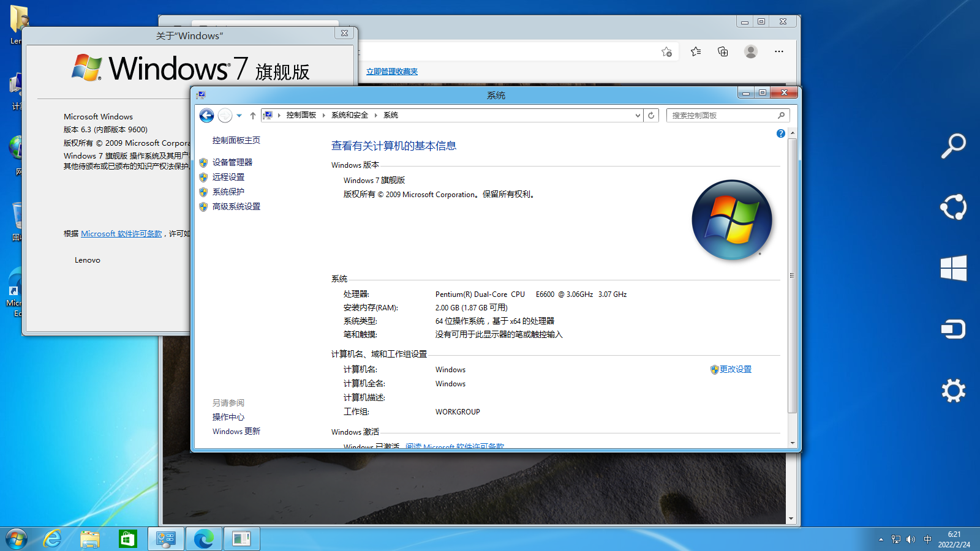Open Internet Explorer from taskbar
Image resolution: width=980 pixels, height=551 pixels.
[x=53, y=539]
